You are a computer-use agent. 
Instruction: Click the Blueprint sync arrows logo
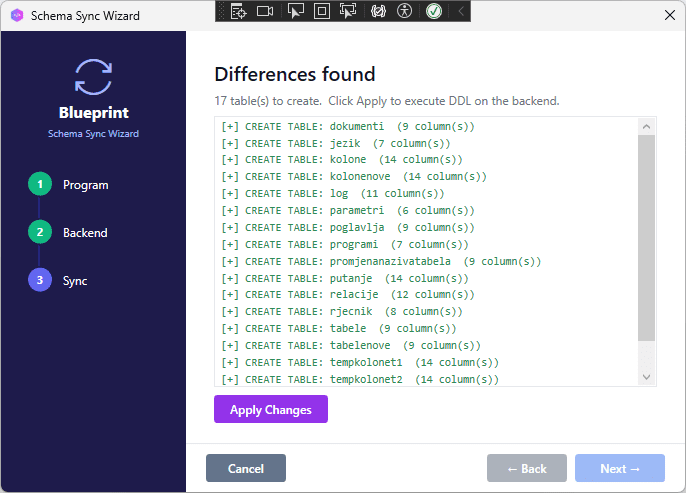pyautogui.click(x=93, y=76)
